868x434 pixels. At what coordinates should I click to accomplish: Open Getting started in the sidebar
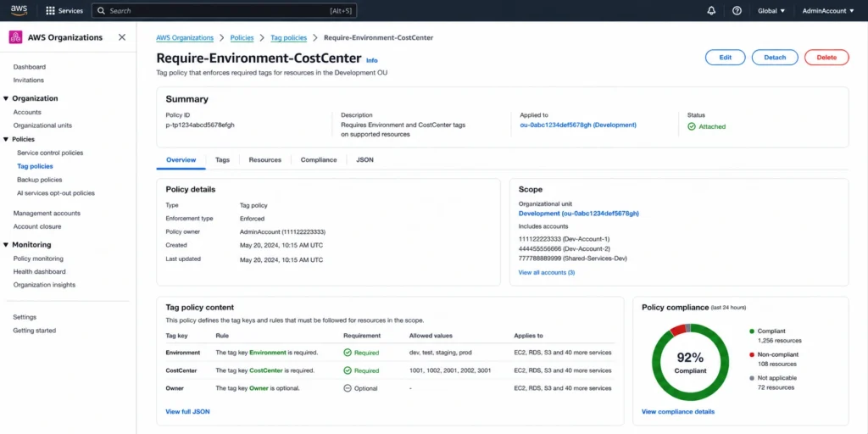click(34, 331)
